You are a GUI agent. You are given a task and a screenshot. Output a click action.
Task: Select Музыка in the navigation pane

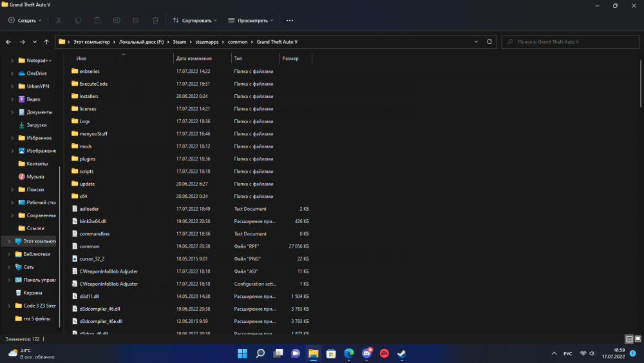(35, 177)
